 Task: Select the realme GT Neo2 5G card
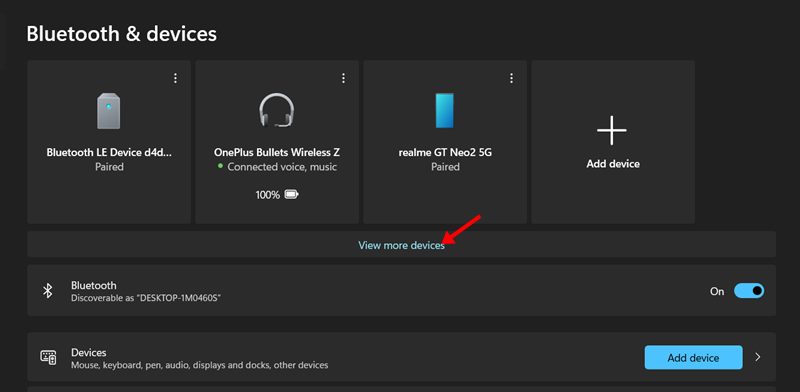click(445, 142)
